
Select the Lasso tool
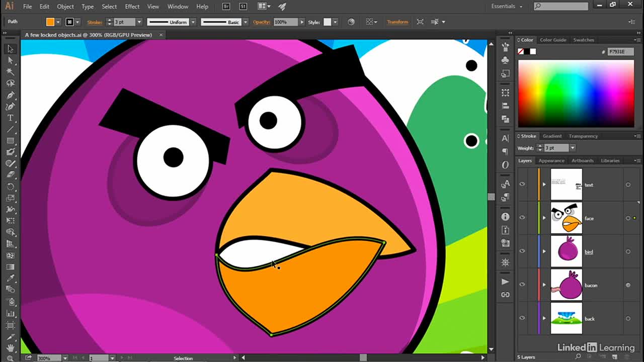[10, 83]
